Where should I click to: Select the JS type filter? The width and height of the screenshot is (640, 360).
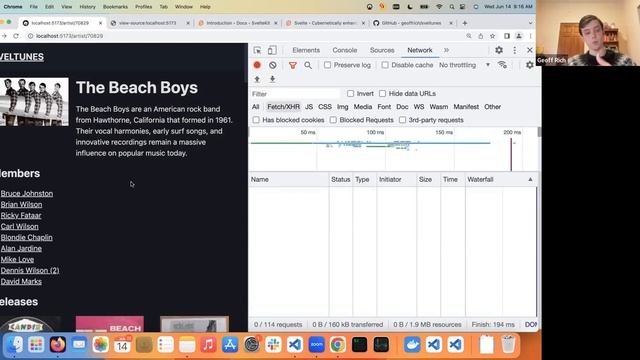point(309,107)
